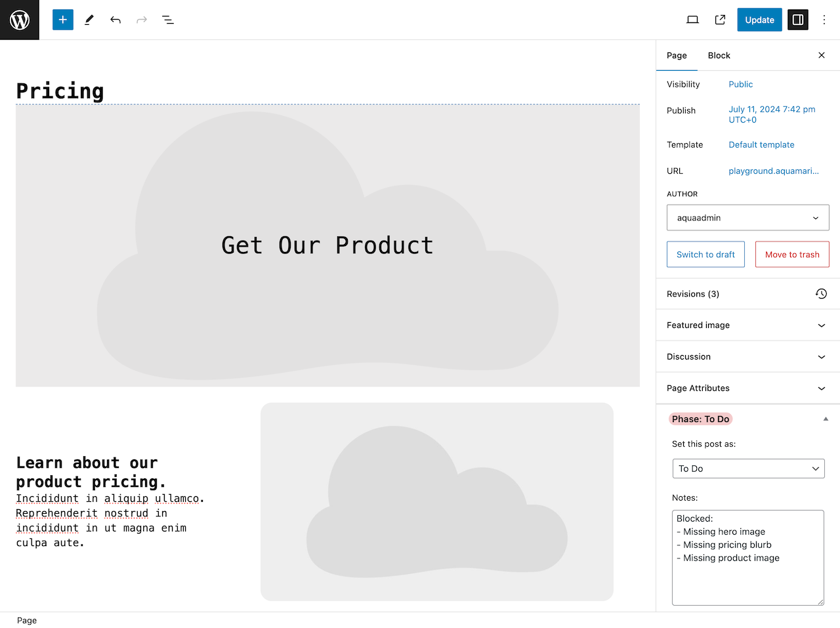Image resolution: width=840 pixels, height=628 pixels.
Task: Toggle the settings sidebar panel
Action: pos(798,20)
